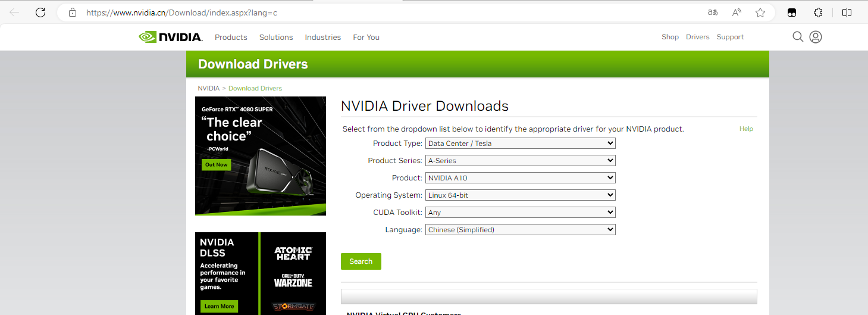Click the browser back arrow
This screenshot has width=868, height=315.
pyautogui.click(x=15, y=12)
